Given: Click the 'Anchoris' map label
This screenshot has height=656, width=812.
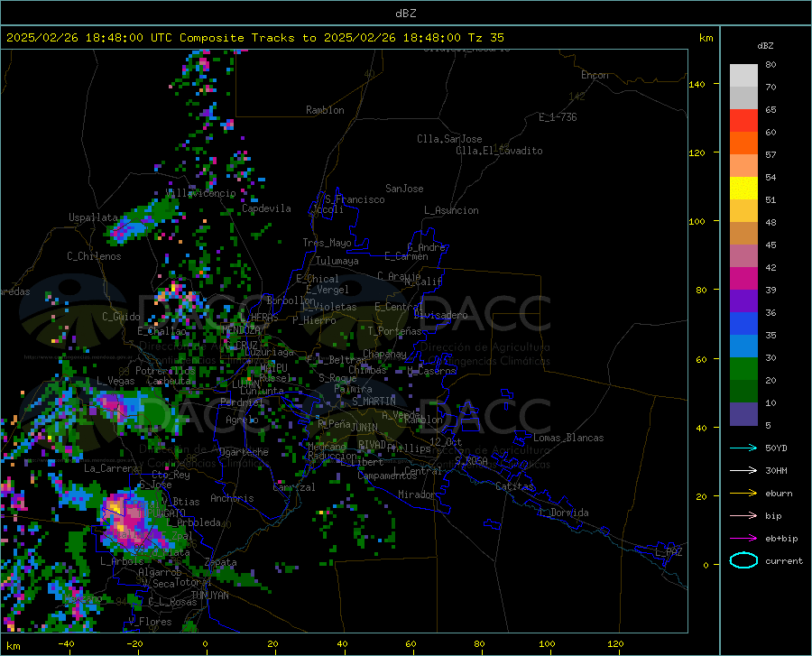Looking at the screenshot, I should pyautogui.click(x=232, y=499).
